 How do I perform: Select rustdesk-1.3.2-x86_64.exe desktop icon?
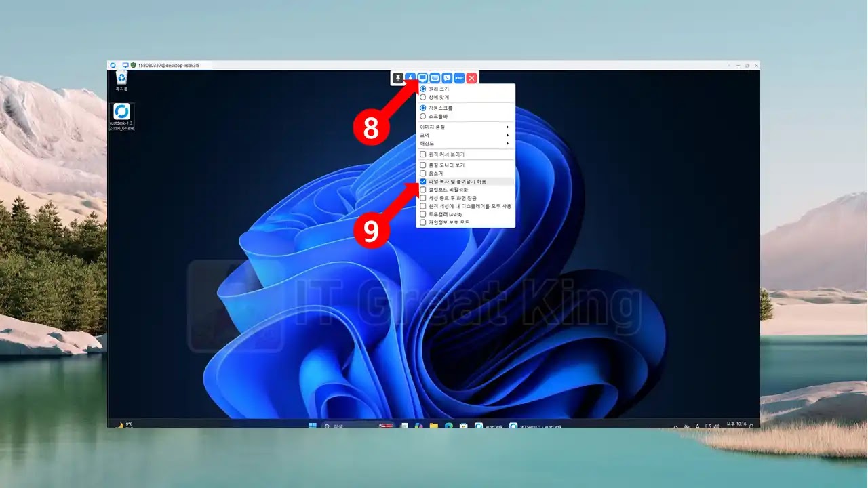coord(122,117)
